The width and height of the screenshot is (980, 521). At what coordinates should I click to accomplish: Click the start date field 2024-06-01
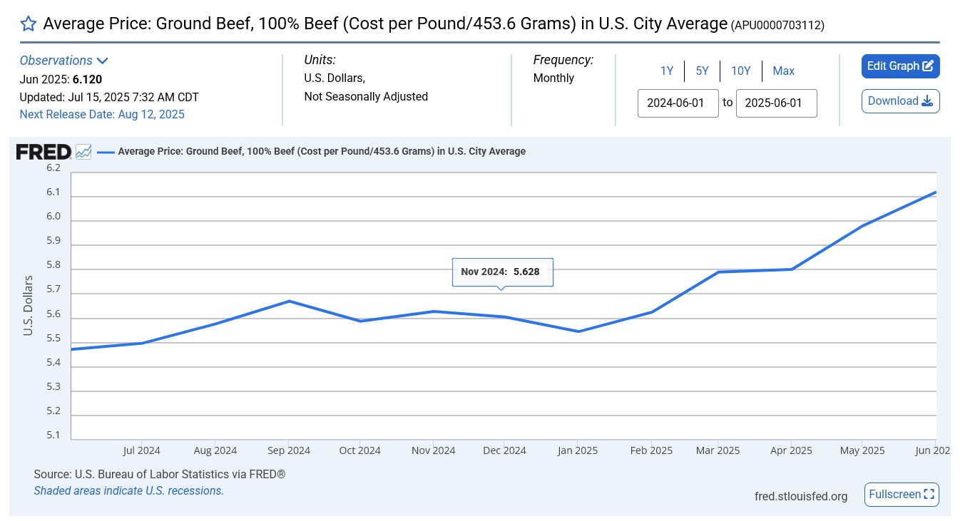point(678,103)
